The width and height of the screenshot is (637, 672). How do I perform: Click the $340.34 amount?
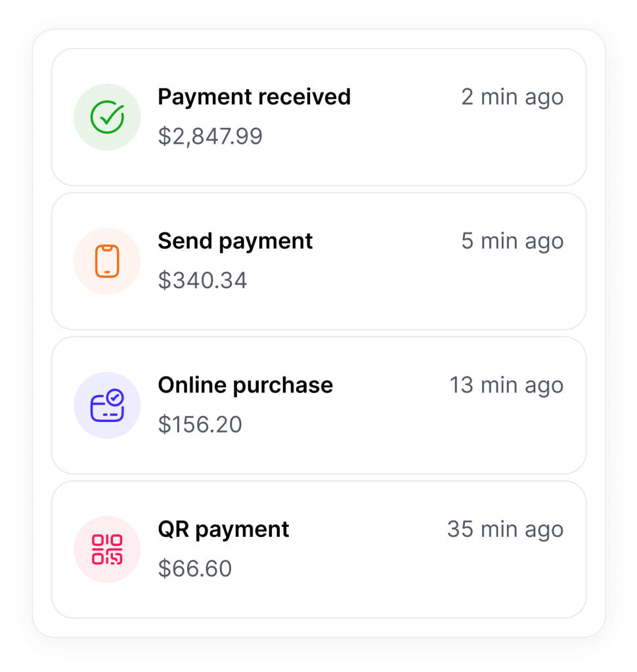[202, 281]
